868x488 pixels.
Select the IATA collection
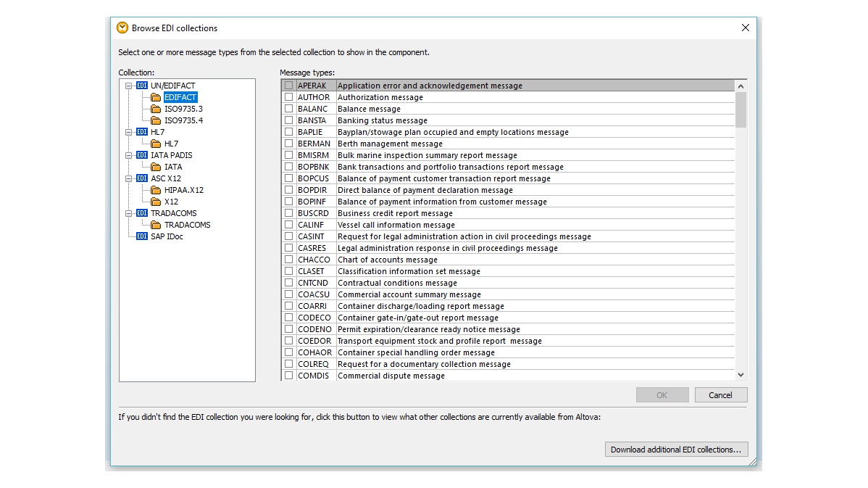pos(172,168)
